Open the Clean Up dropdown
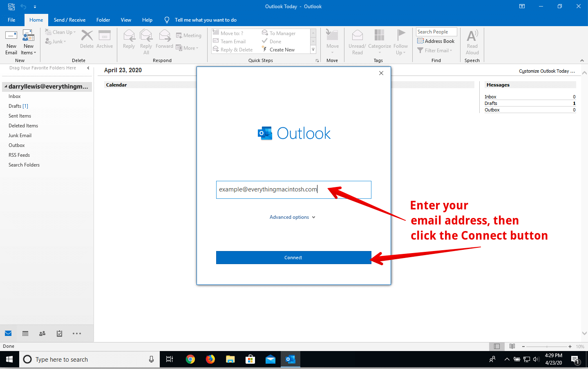The height and width of the screenshot is (369, 588). pos(60,32)
